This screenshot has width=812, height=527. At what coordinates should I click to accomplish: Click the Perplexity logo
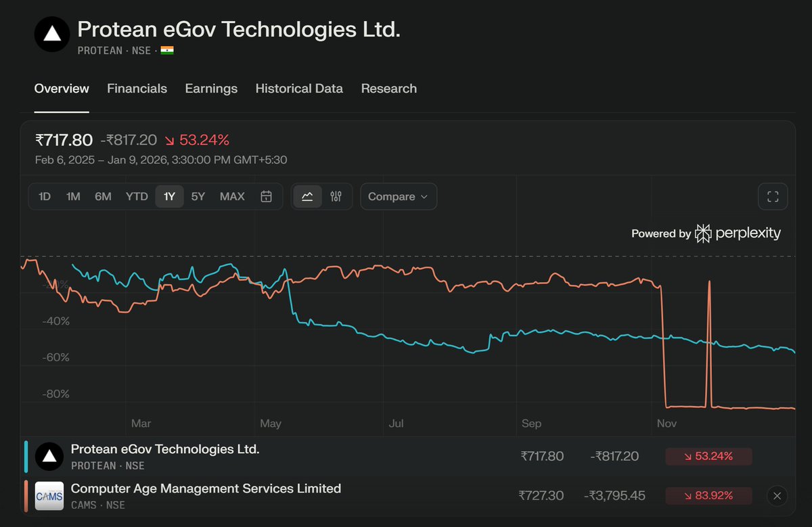[738, 233]
